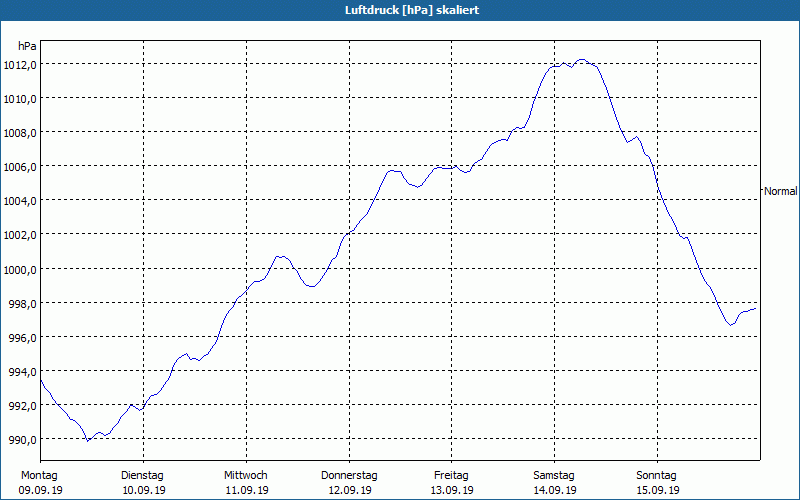Click the 1008,0 axis value
Image resolution: width=800 pixels, height=500 pixels.
[20, 133]
